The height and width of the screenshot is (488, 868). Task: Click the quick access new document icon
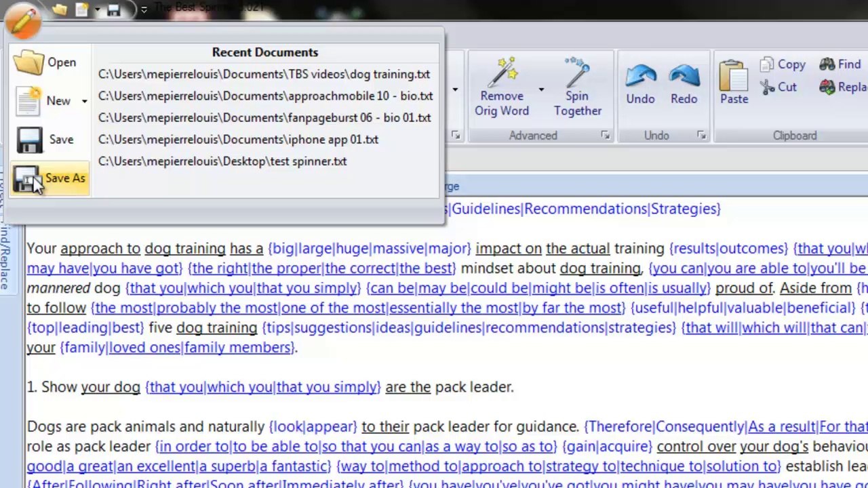click(82, 9)
